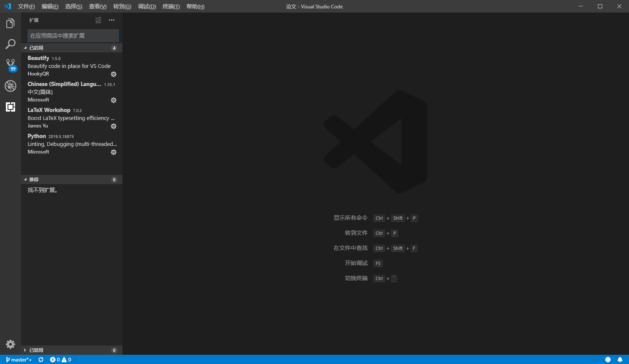The image size is (629, 364).
Task: Open problems via errors and warnings count
Action: [61, 359]
